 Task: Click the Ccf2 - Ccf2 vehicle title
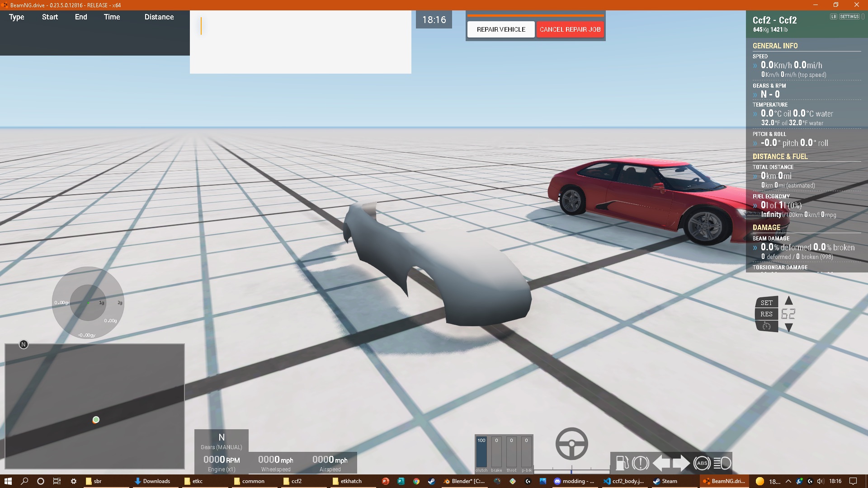pyautogui.click(x=774, y=20)
